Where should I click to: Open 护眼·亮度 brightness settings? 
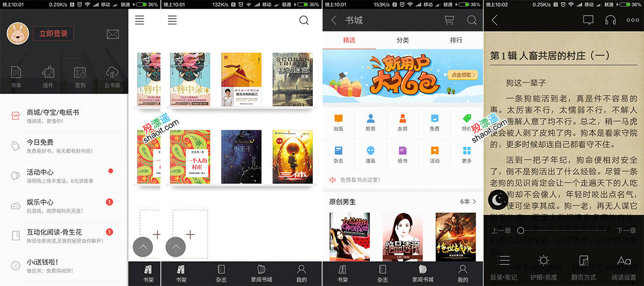[x=544, y=267]
